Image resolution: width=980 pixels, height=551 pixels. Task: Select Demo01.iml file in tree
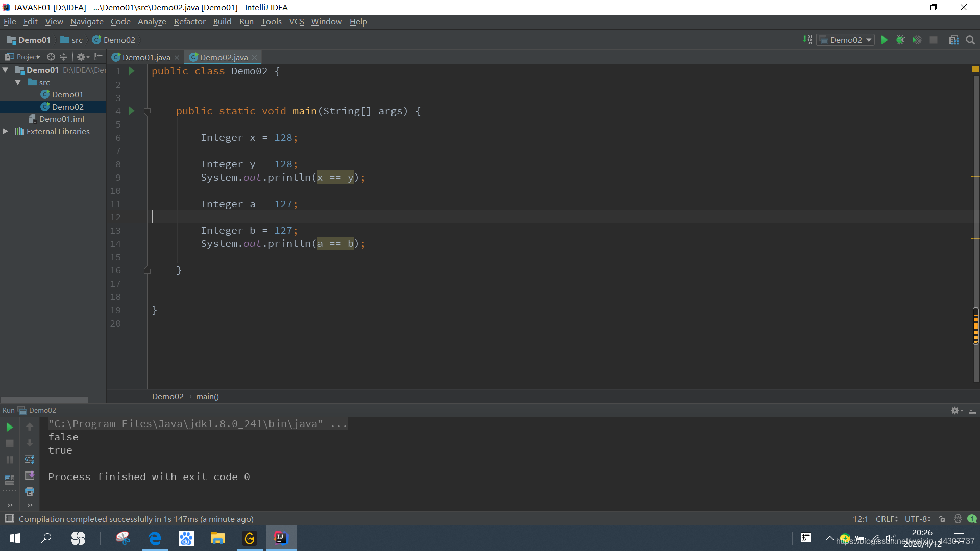pos(62,119)
